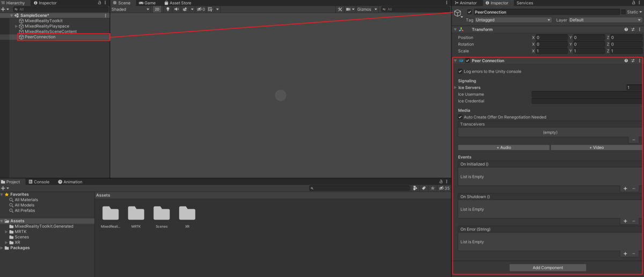The height and width of the screenshot is (277, 644).
Task: Toggle 2D view mode in Scene
Action: [157, 10]
